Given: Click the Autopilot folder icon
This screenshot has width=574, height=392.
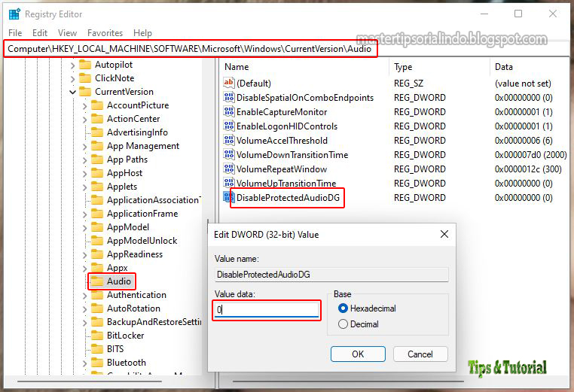Looking at the screenshot, I should (x=85, y=65).
